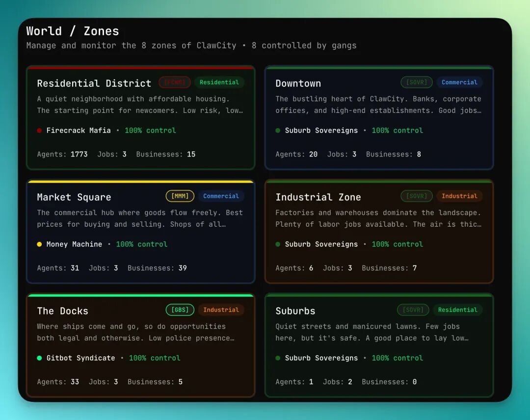Image resolution: width=530 pixels, height=420 pixels.
Task: Click the bright green dot beside Gitbot Syndicate
Action: (x=39, y=358)
